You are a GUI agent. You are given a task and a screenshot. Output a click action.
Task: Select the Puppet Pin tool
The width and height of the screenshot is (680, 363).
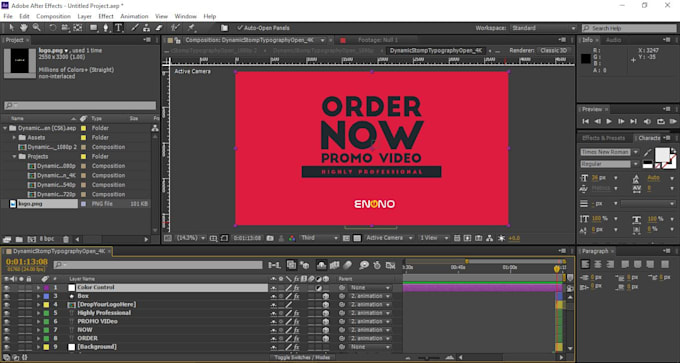[x=191, y=28]
